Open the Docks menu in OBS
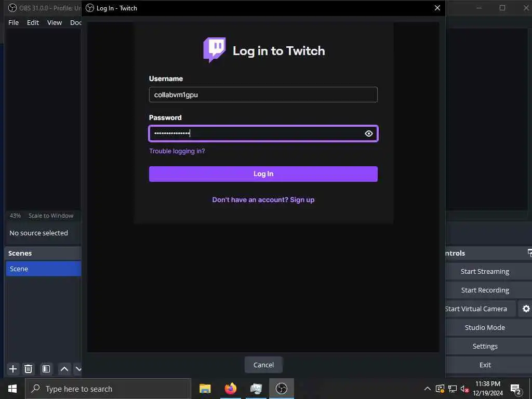This screenshot has width=532, height=399. [x=75, y=22]
